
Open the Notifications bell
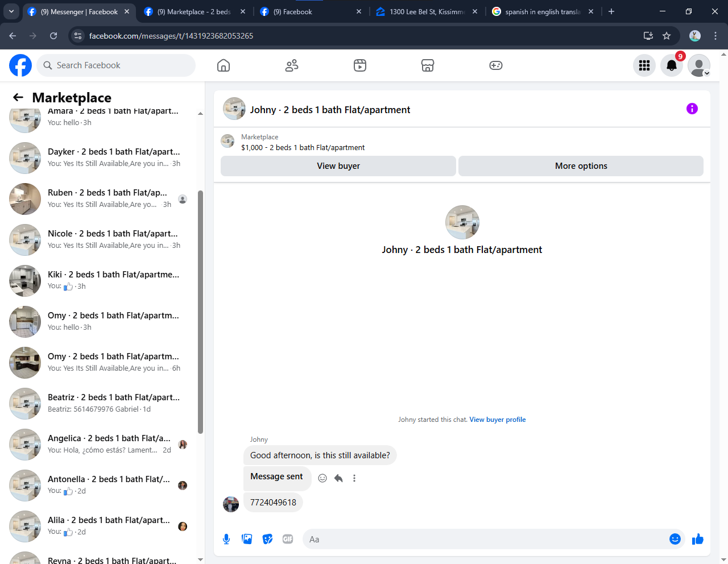pyautogui.click(x=672, y=65)
